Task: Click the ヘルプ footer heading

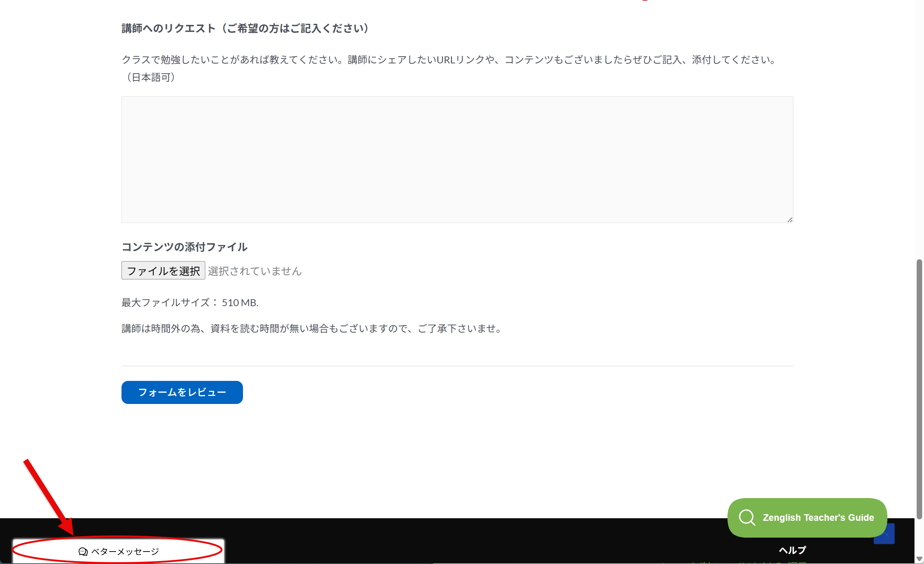Action: 792,550
